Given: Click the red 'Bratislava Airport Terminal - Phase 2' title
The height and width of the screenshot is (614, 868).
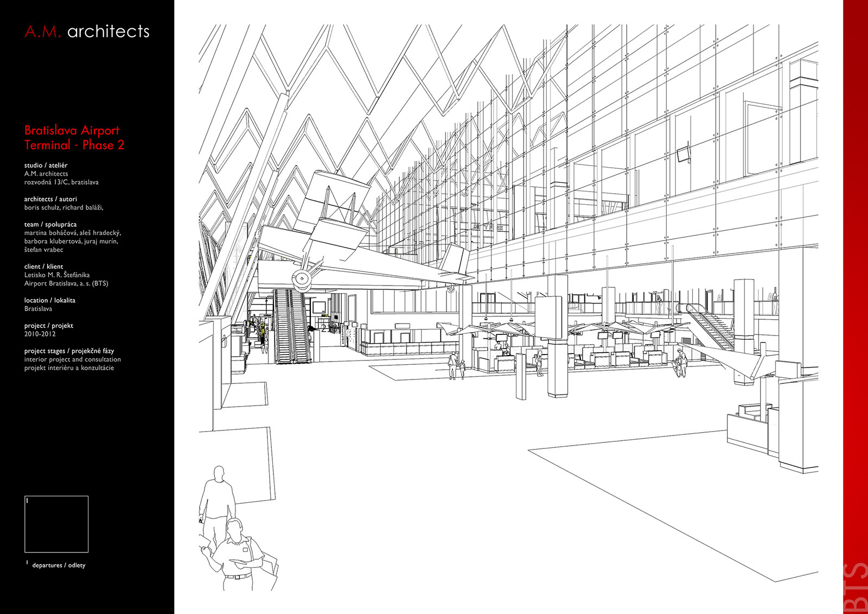Looking at the screenshot, I should (x=74, y=137).
